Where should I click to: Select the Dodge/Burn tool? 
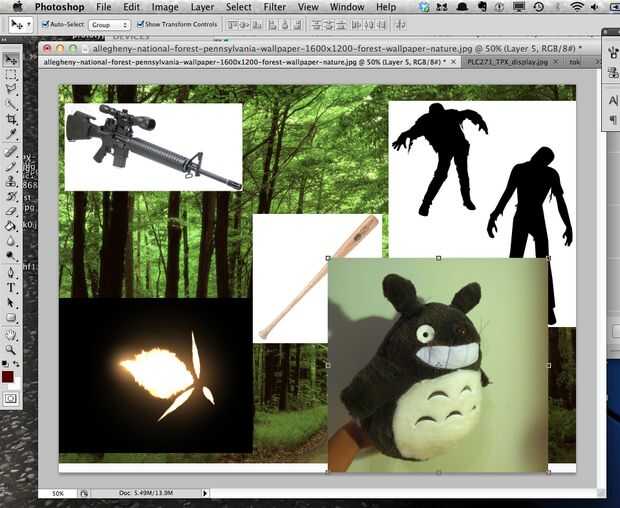pyautogui.click(x=11, y=256)
